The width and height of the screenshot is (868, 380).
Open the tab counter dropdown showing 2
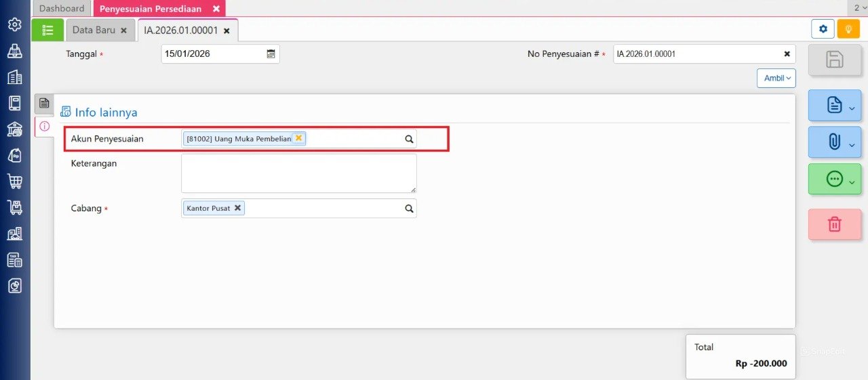click(x=859, y=8)
